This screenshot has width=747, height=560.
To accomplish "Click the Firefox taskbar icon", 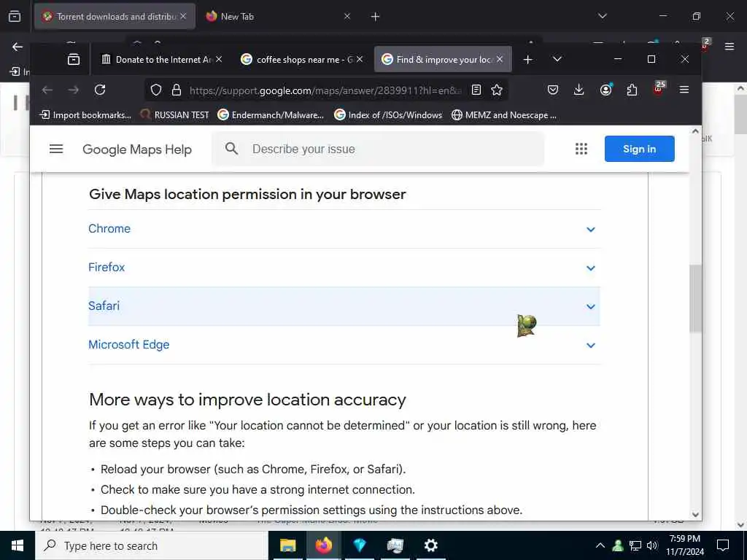I will (323, 545).
